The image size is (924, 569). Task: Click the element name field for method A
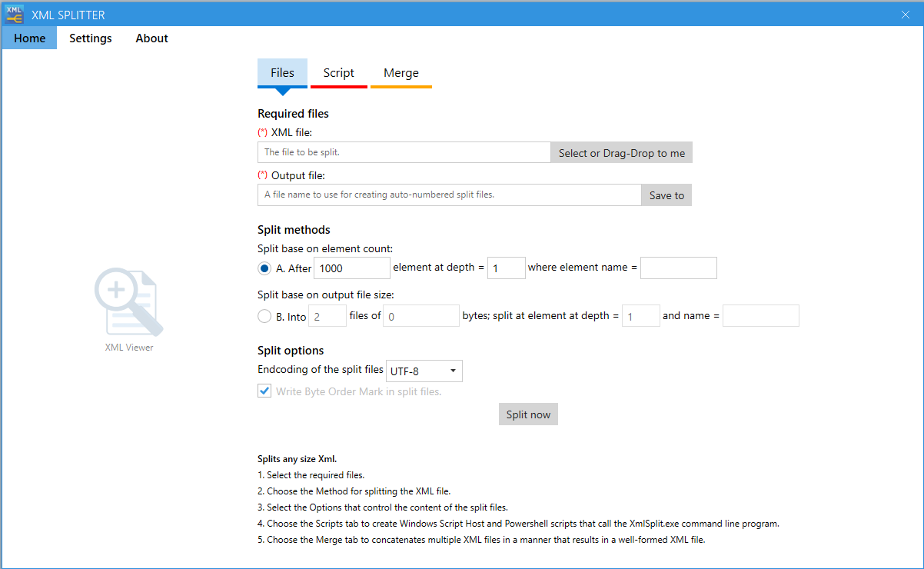[679, 268]
